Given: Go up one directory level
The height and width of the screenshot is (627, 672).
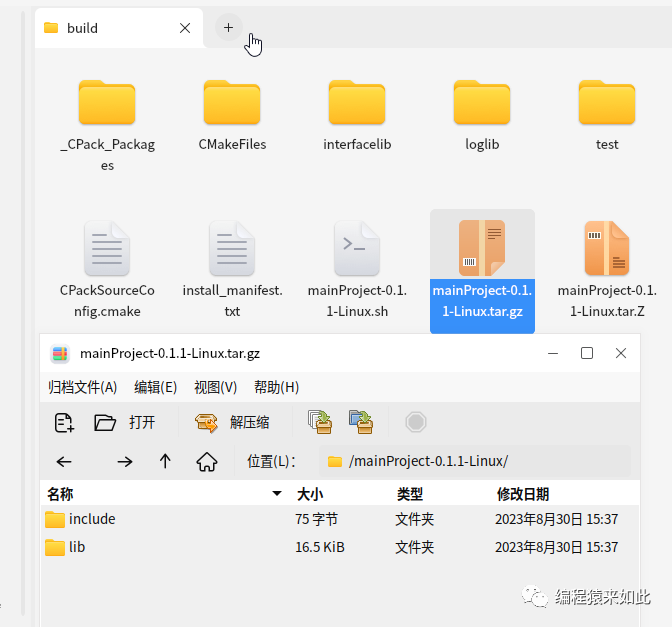Looking at the screenshot, I should (165, 462).
